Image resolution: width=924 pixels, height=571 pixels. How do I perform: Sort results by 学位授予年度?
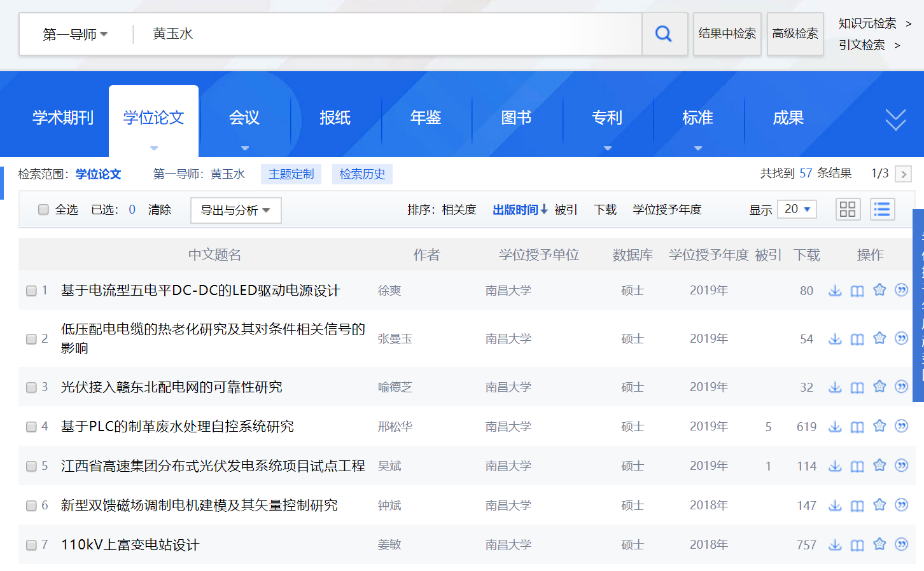(667, 210)
